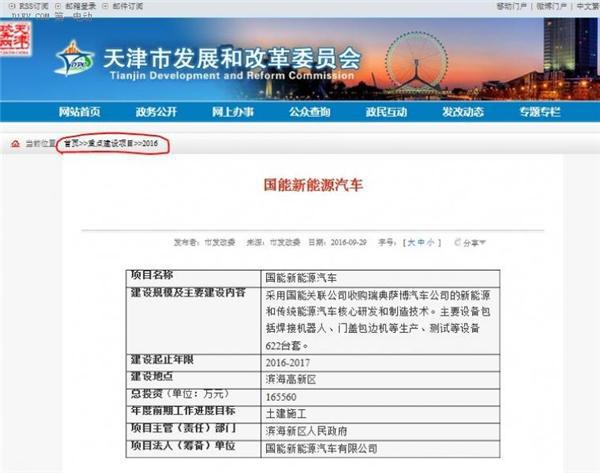Screen dimensions: 600x473
Task: Click the 分享 share icon
Action: point(457,242)
